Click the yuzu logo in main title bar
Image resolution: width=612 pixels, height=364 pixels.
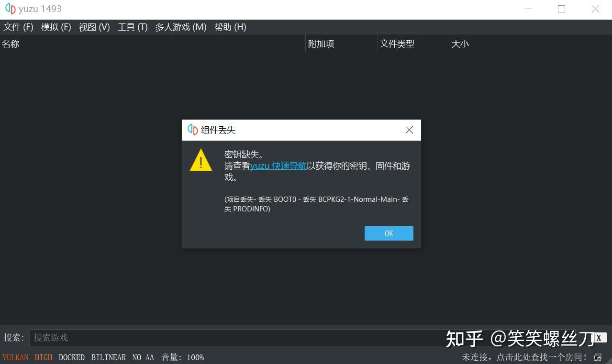point(10,9)
